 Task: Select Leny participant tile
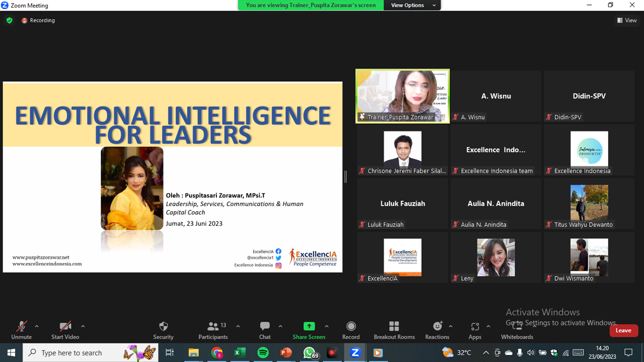tap(496, 257)
